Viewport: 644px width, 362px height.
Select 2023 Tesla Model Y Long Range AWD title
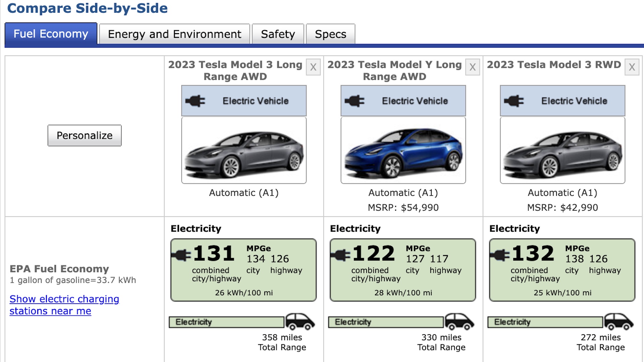[394, 70]
